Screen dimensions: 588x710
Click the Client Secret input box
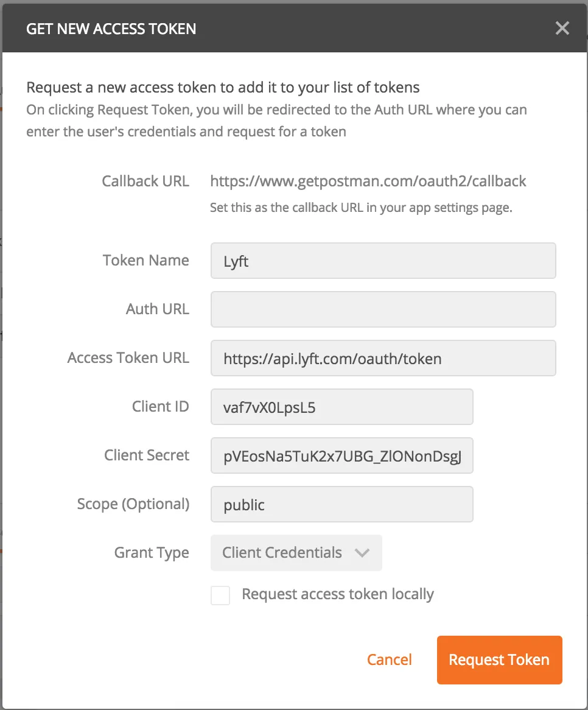coord(341,455)
